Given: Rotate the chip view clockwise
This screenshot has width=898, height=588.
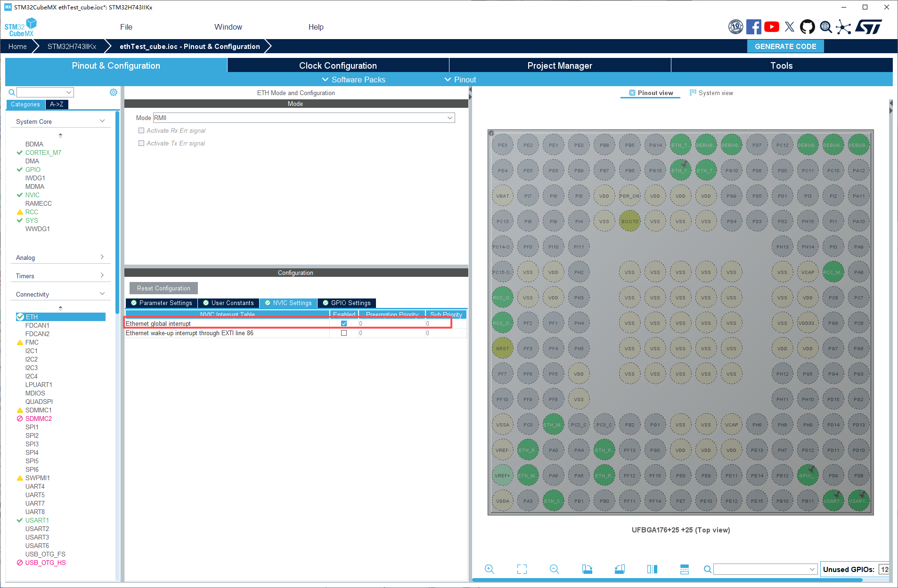Looking at the screenshot, I should pyautogui.click(x=587, y=569).
